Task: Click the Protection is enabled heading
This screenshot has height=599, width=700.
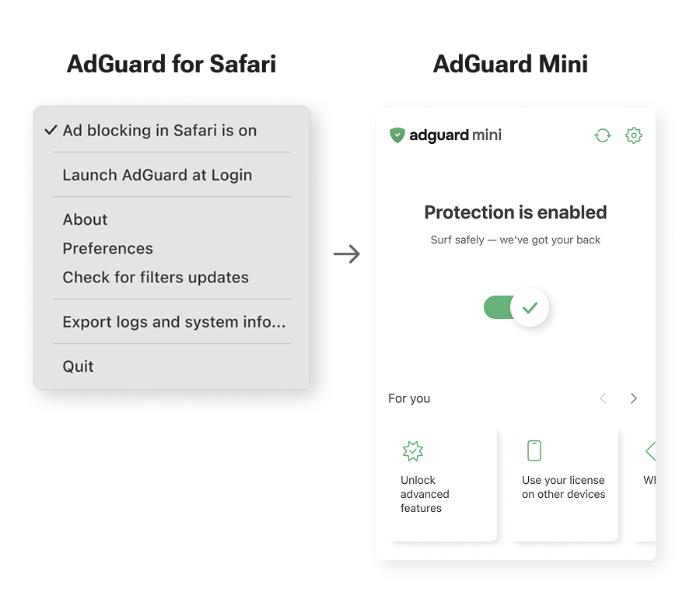Action: (516, 212)
